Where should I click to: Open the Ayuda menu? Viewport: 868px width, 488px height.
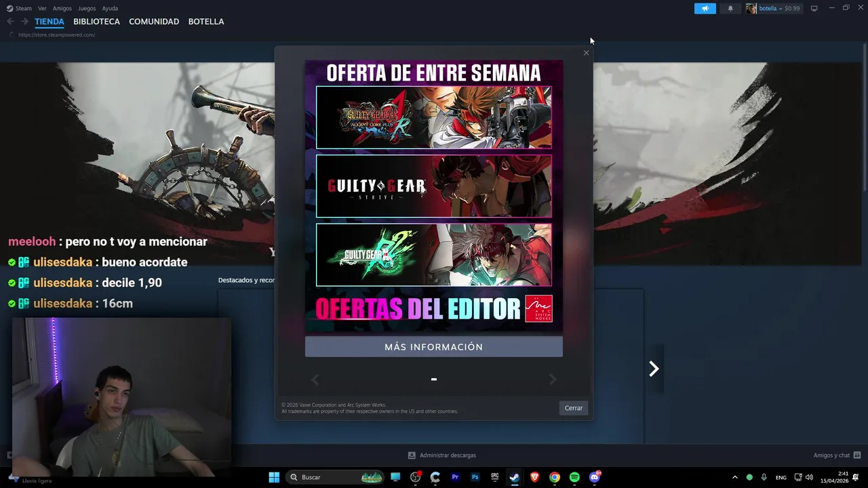[x=110, y=8]
